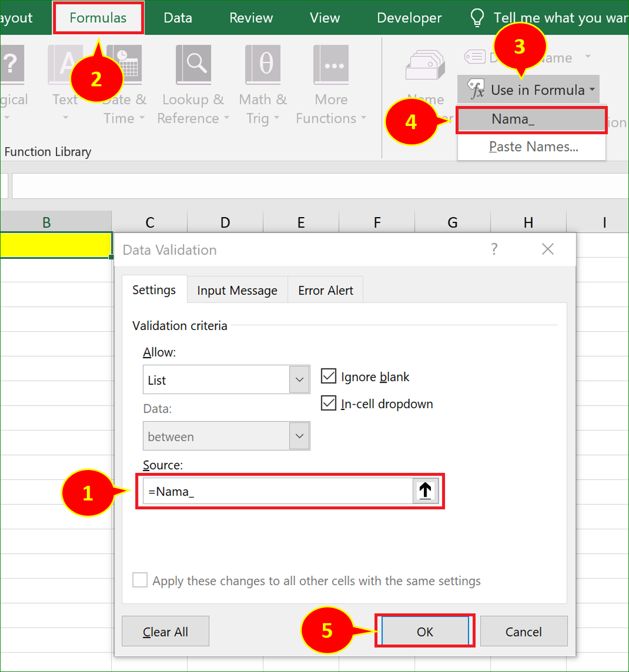Screen dimensions: 629x672
Task: Open the Define Name dropdown arrow
Action: 588,58
